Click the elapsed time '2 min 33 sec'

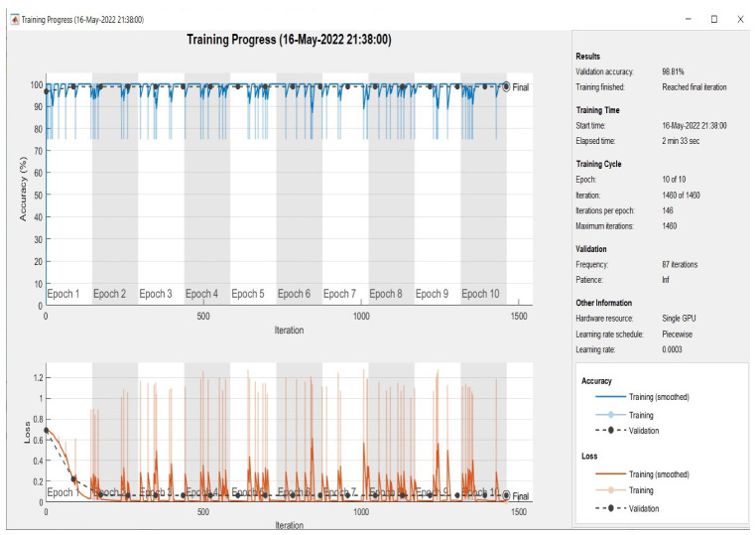[x=681, y=141]
